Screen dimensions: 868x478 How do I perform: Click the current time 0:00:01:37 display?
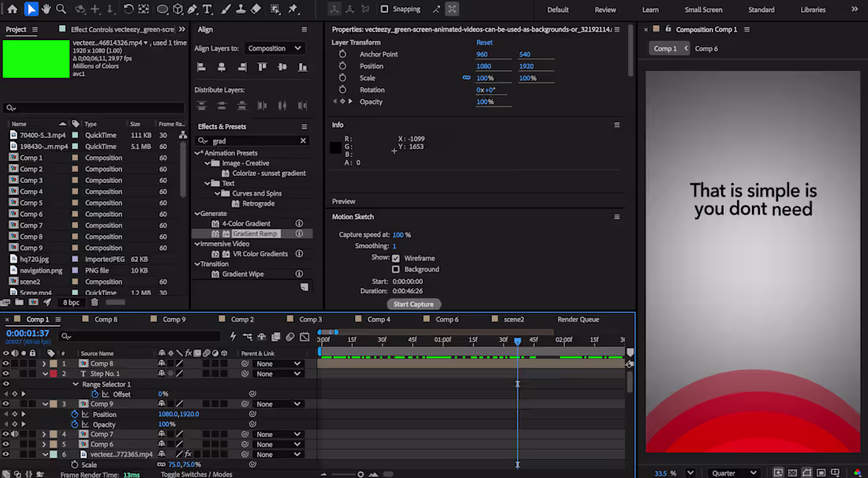point(28,333)
